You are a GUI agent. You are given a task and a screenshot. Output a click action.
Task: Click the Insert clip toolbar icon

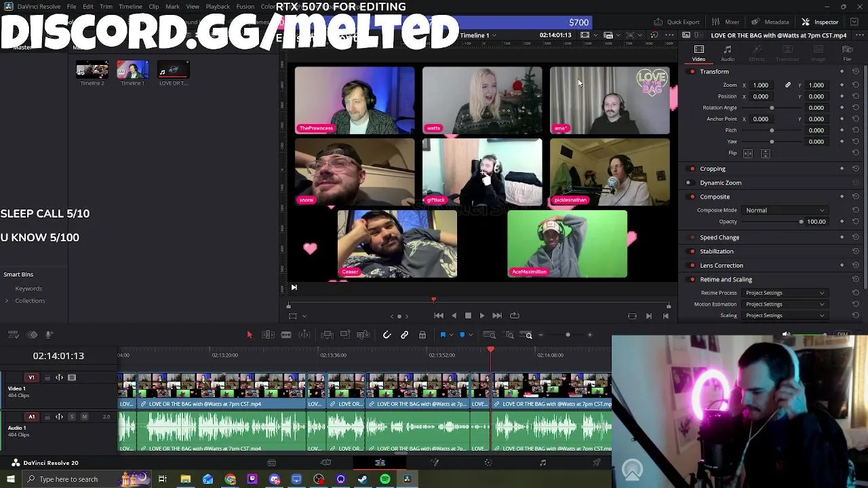(328, 335)
